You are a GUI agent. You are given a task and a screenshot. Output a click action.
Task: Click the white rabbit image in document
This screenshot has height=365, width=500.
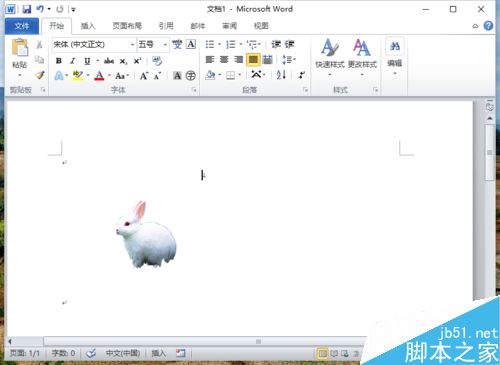[x=146, y=234]
